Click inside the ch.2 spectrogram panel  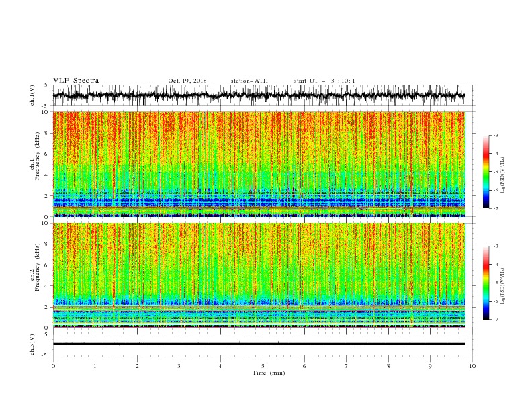[259, 275]
